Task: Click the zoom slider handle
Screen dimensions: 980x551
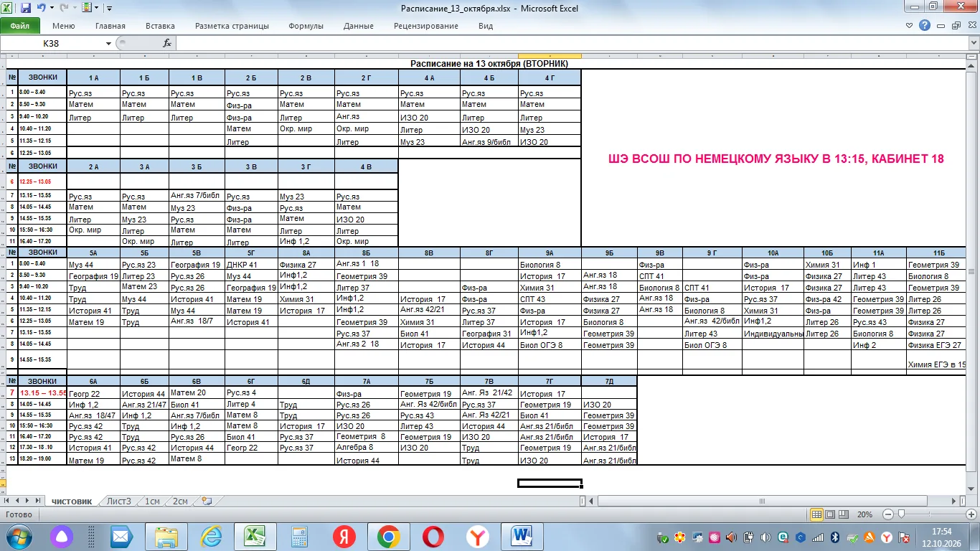Action: click(901, 514)
